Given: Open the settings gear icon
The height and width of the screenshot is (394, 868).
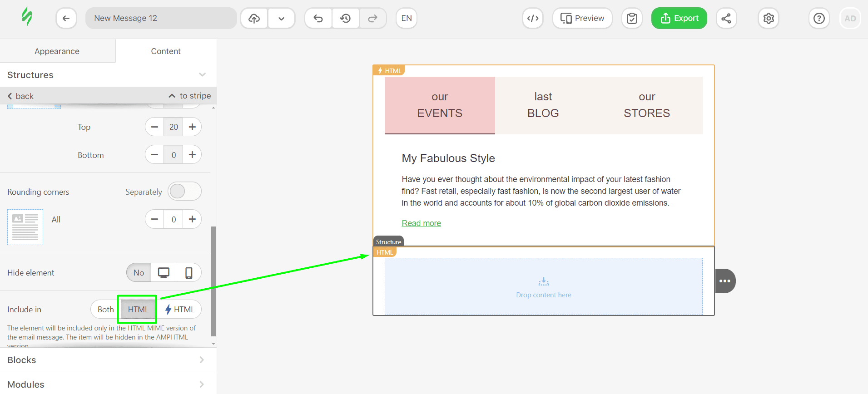Looking at the screenshot, I should coord(769,18).
